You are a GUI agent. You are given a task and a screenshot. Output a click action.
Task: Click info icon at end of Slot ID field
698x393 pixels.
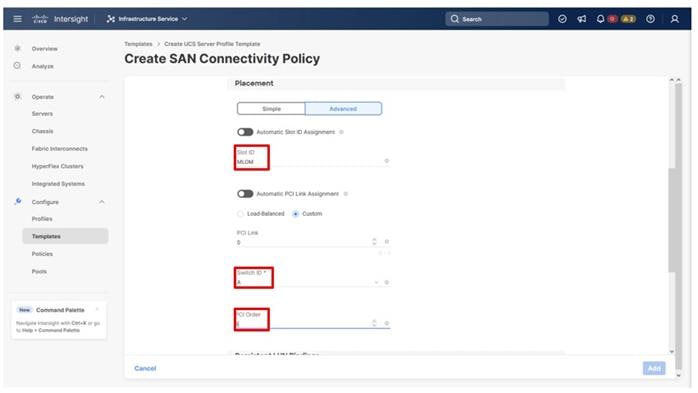pos(386,161)
